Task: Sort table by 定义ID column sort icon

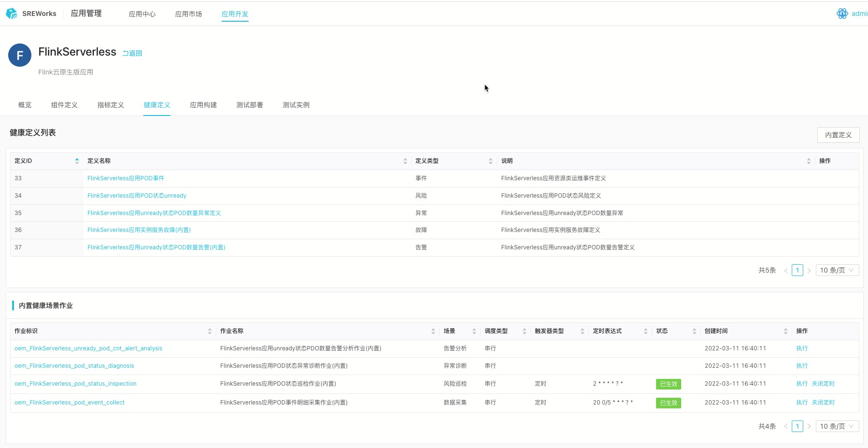Action: (77, 161)
